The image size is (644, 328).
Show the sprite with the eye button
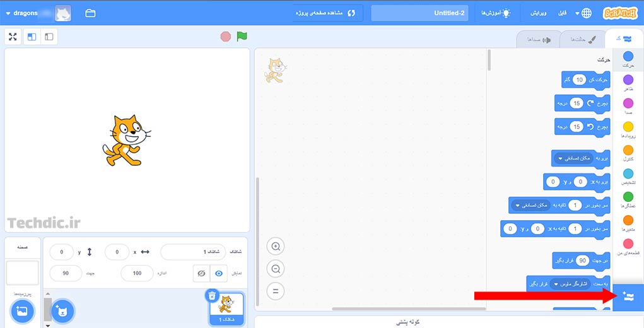(x=218, y=273)
